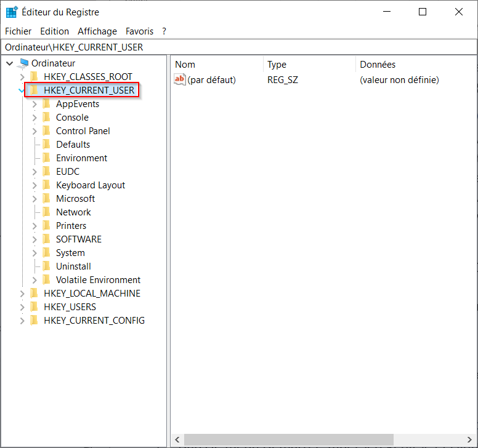Click the Control Panel folder icon

(46, 130)
